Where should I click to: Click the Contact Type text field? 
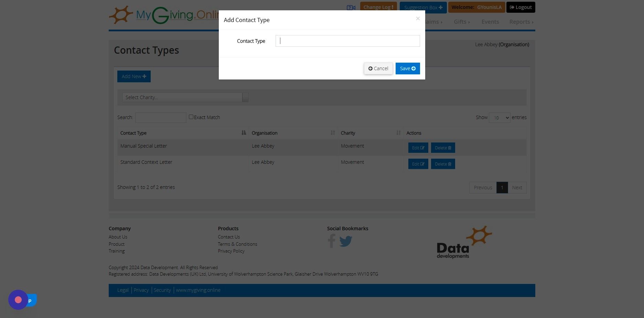347,41
